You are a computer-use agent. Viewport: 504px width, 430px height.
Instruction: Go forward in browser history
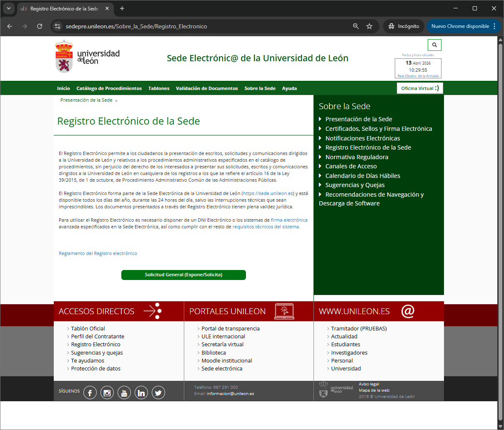[x=25, y=26]
